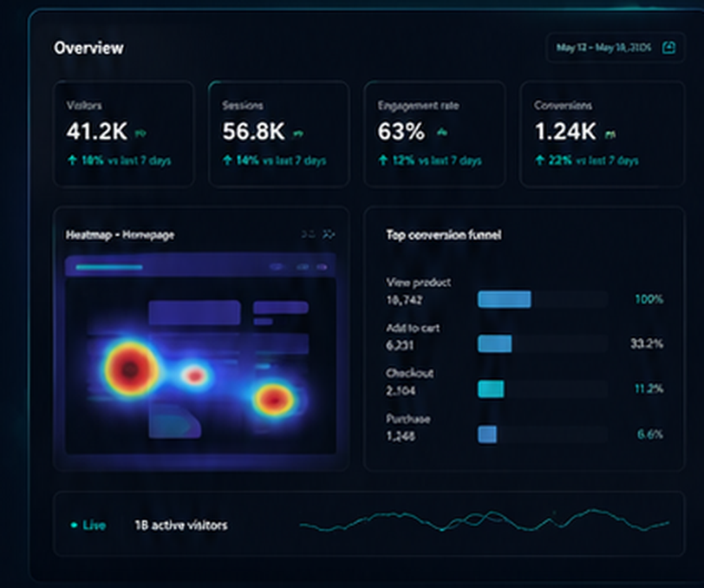The width and height of the screenshot is (704, 588).
Task: Click the green Live status dot
Action: tap(74, 525)
